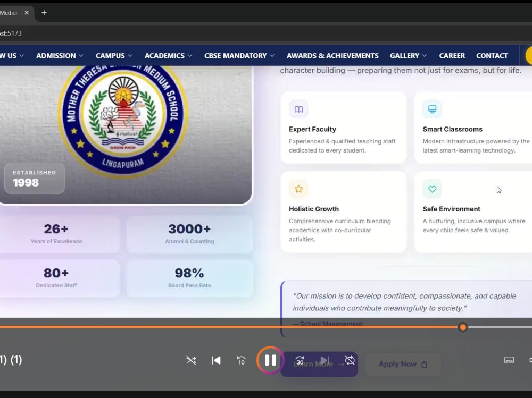
Task: Skip forward 30 seconds
Action: (300, 360)
